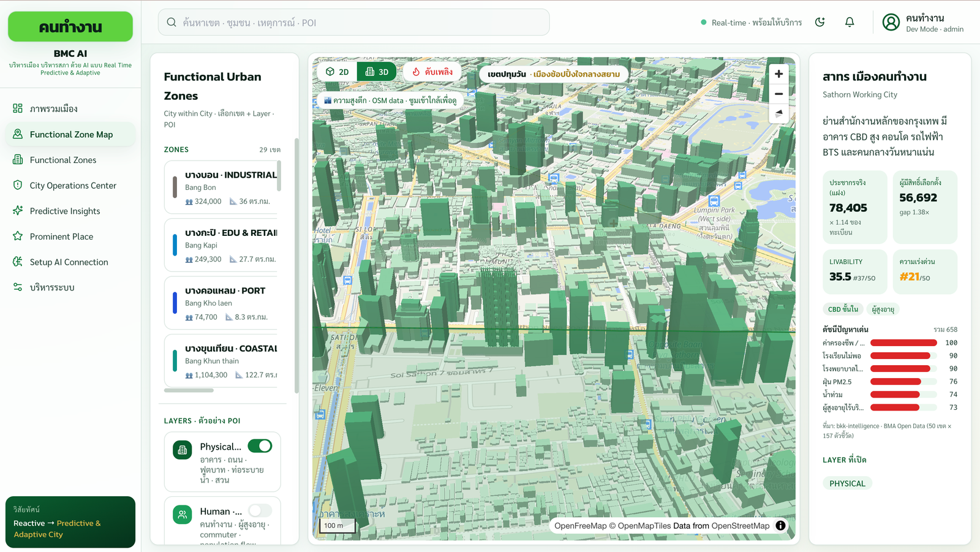980x552 pixels.
Task: Switch map to 2D view
Action: click(337, 72)
